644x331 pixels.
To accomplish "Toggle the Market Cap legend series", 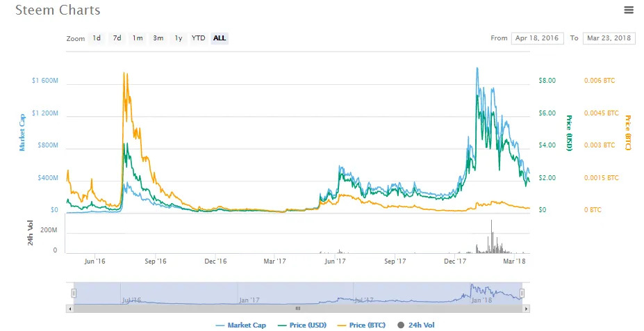I will [240, 325].
